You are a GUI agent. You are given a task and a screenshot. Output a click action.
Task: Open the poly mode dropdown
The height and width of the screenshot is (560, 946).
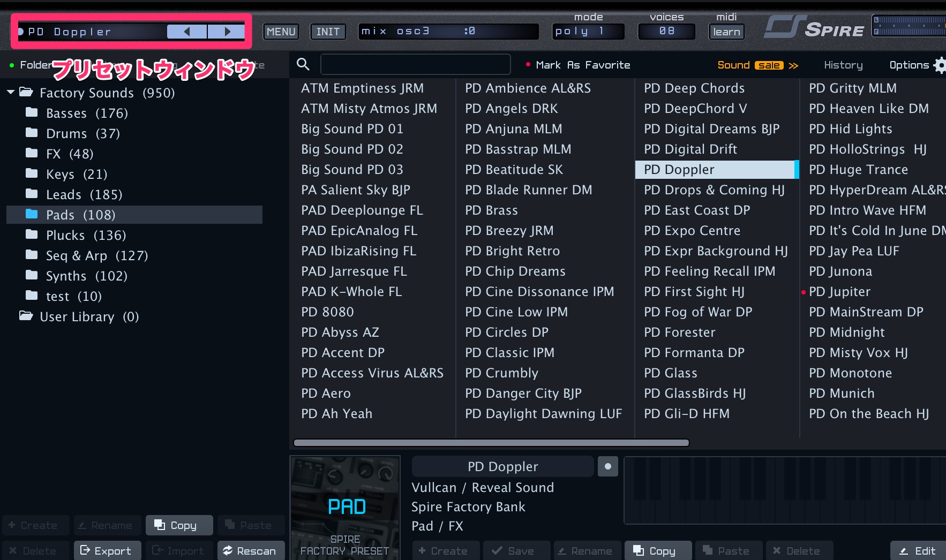point(588,32)
